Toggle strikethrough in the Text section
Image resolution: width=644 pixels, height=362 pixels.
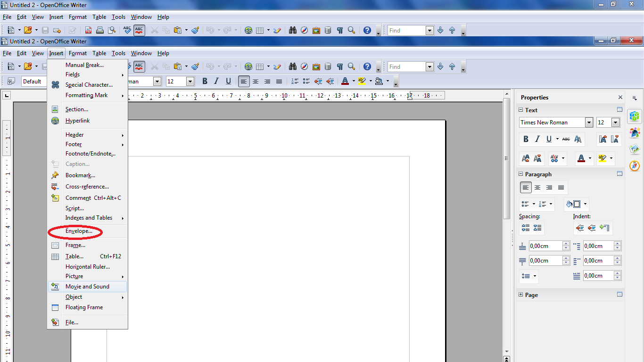566,139
